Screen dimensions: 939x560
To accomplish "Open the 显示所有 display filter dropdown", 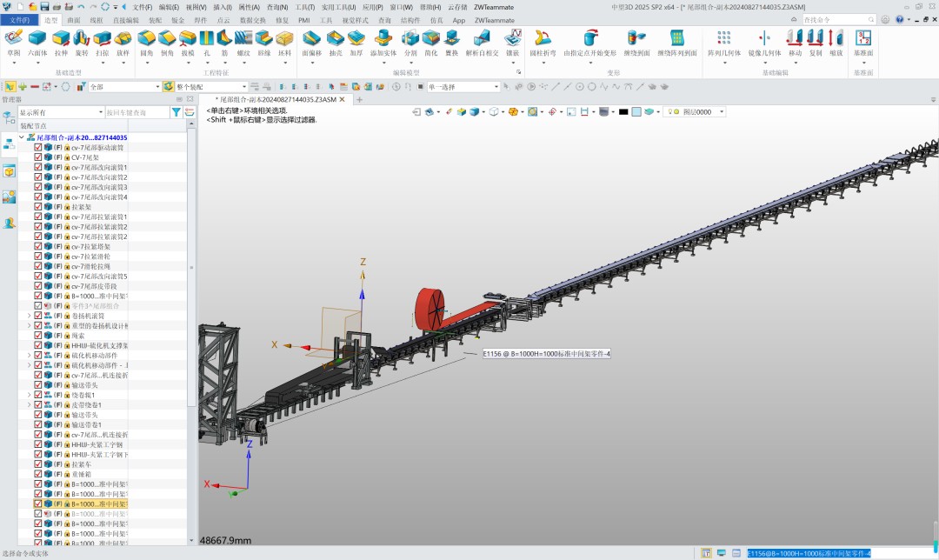I will click(102, 112).
